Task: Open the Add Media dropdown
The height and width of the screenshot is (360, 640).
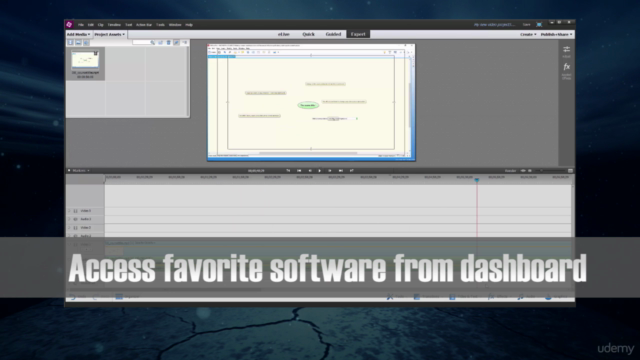Action: point(78,34)
